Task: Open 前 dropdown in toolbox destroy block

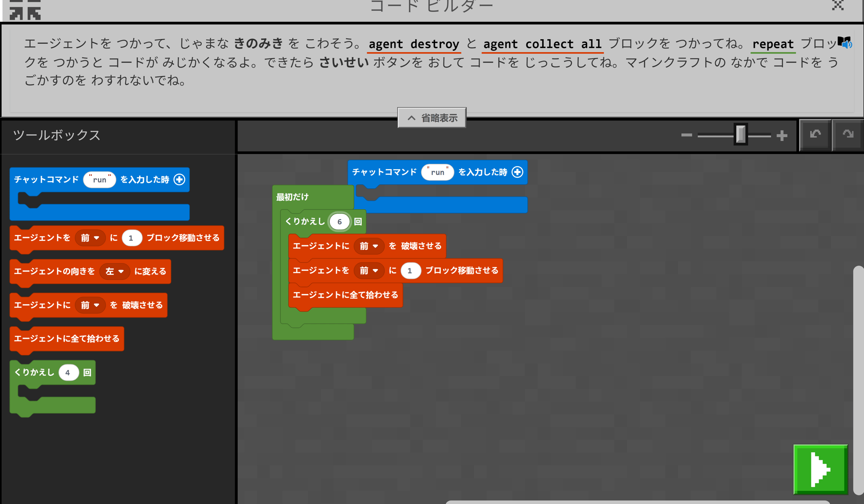Action: point(90,305)
